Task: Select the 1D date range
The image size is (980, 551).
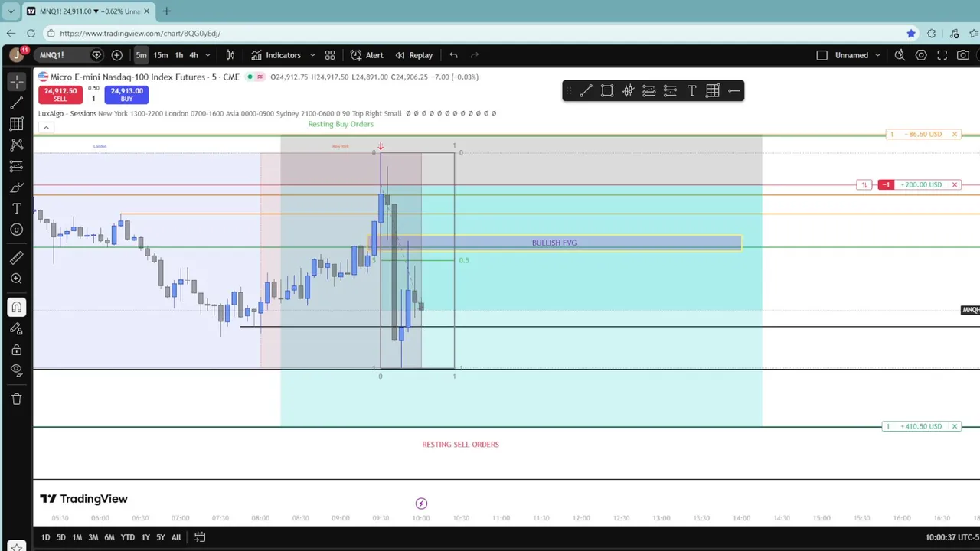Action: [x=45, y=537]
